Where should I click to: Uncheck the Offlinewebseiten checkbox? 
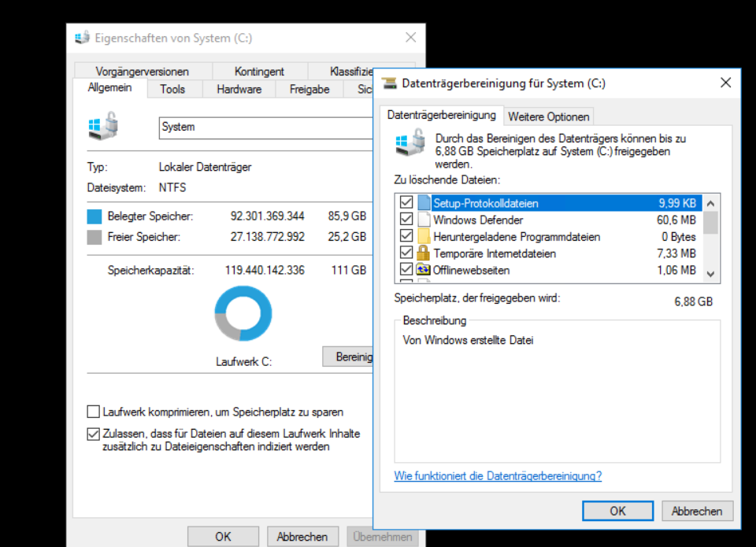pos(406,269)
